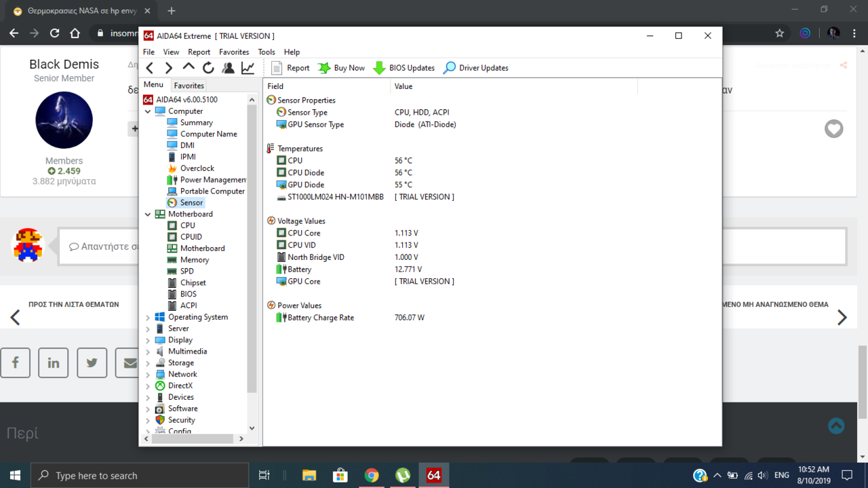This screenshot has width=868, height=488.
Task: Expand the Server tree node
Action: (x=148, y=329)
